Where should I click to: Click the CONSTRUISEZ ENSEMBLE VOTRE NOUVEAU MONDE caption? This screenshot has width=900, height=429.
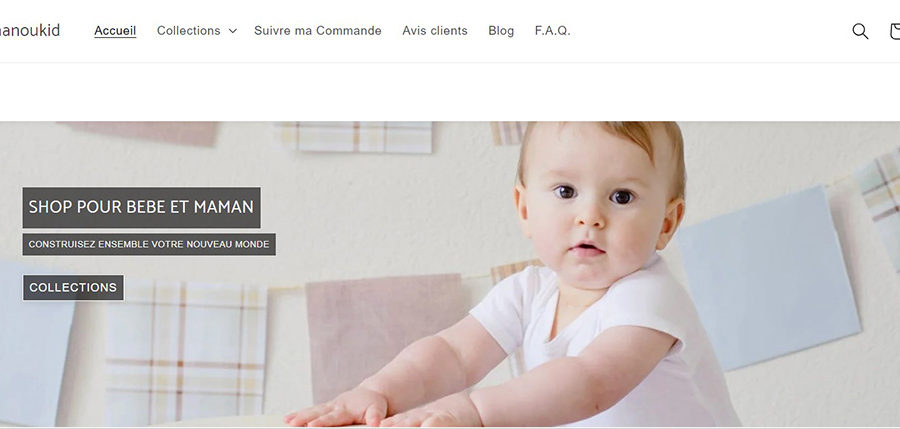click(149, 244)
